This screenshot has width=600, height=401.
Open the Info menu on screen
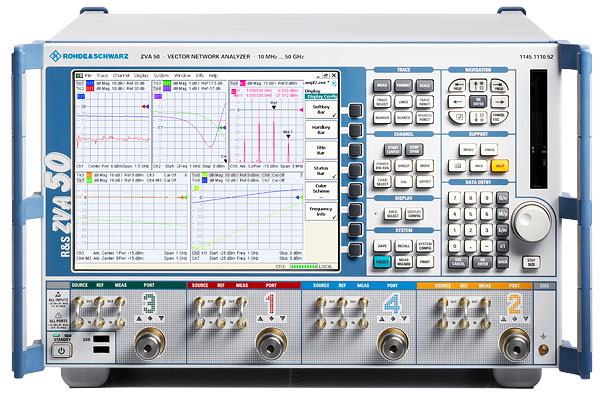[x=199, y=75]
